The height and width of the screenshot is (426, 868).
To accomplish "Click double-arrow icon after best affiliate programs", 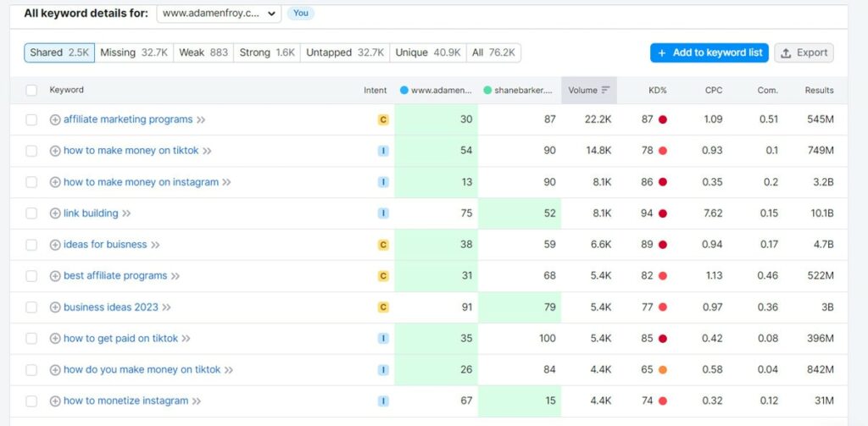I will click(x=175, y=275).
